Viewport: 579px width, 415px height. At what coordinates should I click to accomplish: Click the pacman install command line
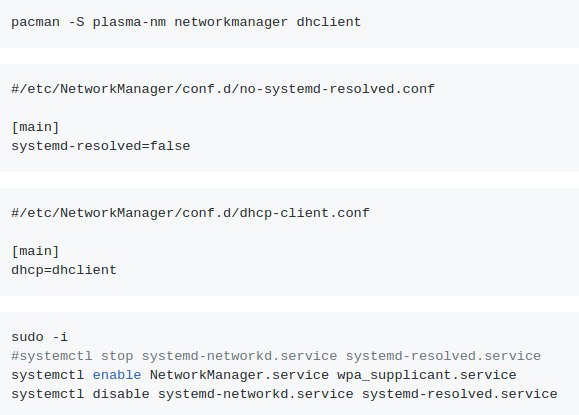coord(186,22)
